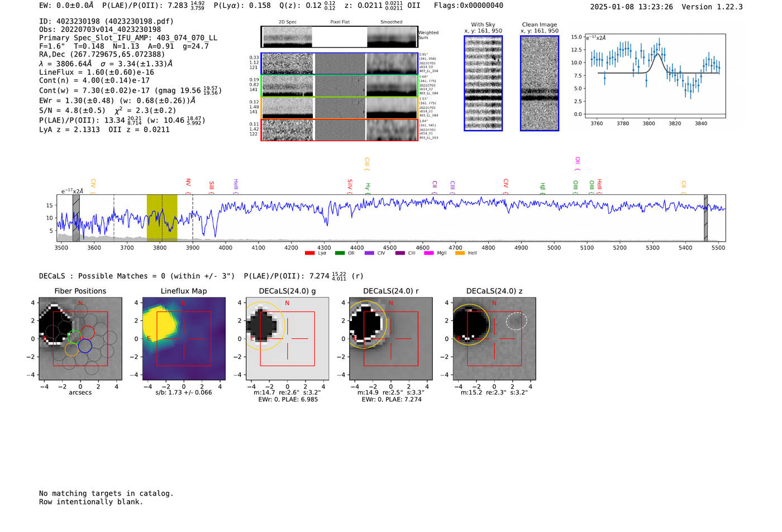Viewport: 782px width, 532px height.
Task: Open the DECaLS(24.0) z cutout
Action: click(494, 339)
